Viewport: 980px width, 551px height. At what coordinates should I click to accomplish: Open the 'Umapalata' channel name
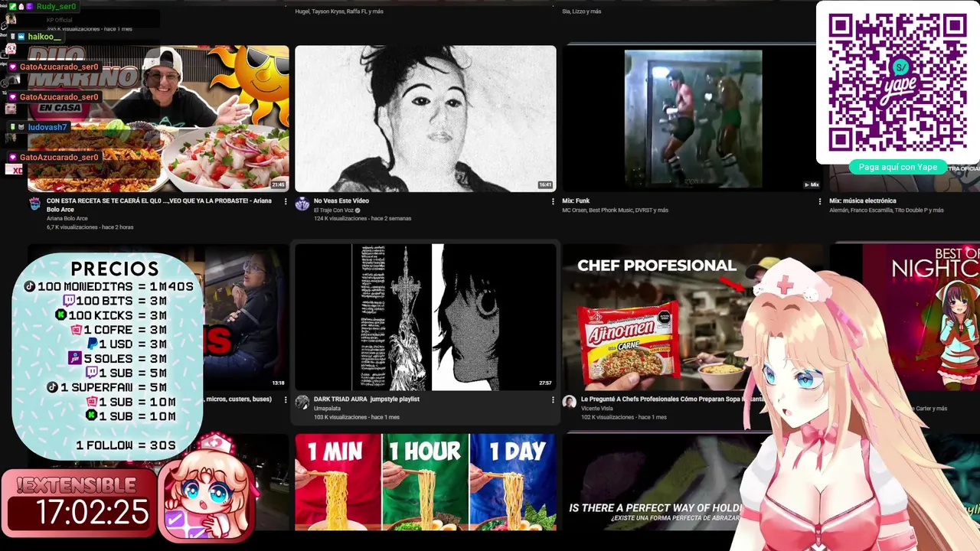point(327,408)
